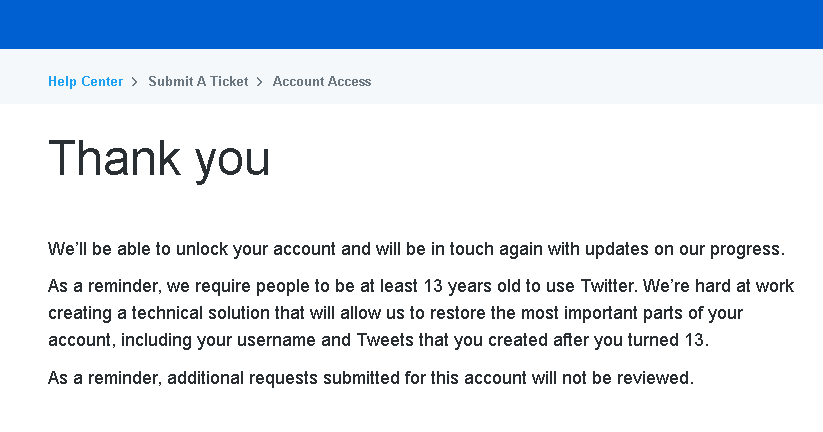823x432 pixels.
Task: Click the gray breadcrumb navigation bar
Action: pyautogui.click(x=600, y=82)
